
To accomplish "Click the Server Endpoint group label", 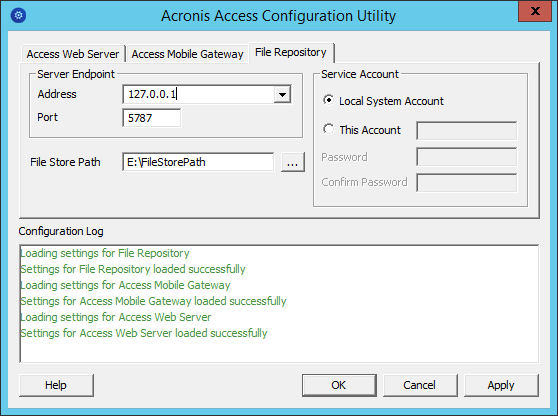I will click(x=76, y=74).
